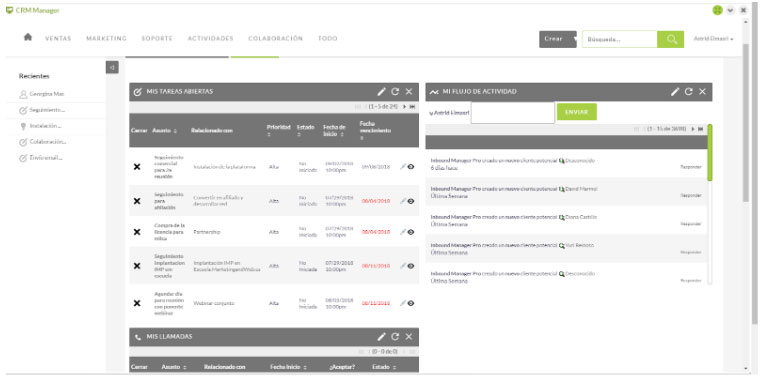Open recent item Georgina Mas
760x376 pixels.
(x=47, y=94)
